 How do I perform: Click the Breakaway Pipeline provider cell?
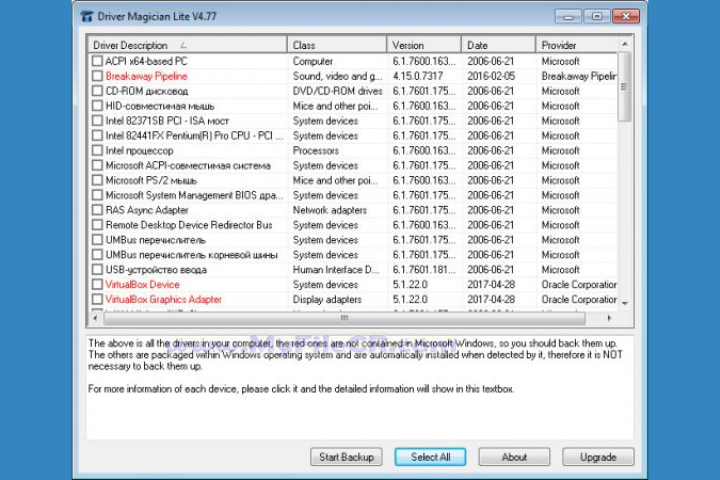[x=579, y=76]
